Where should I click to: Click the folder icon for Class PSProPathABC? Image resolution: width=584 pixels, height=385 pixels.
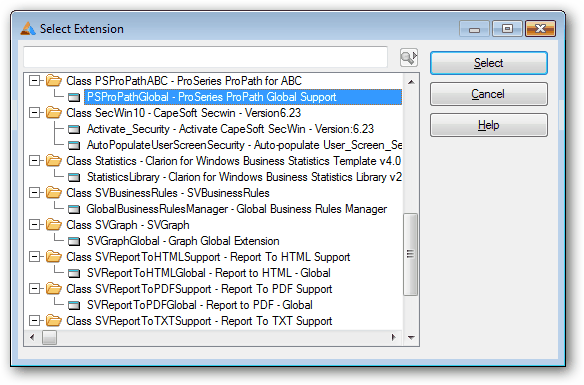tap(54, 80)
